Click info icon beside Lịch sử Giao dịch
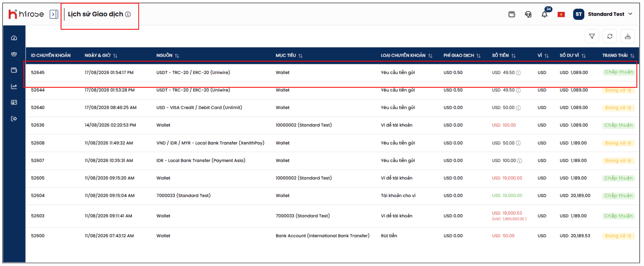Image resolution: width=644 pixels, height=266 pixels. 128,14
